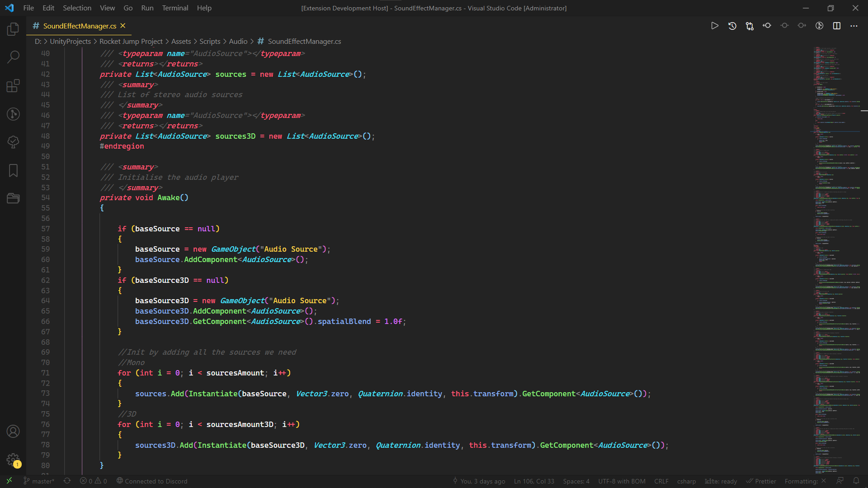
Task: Toggle file blame annotations icon
Action: 819,26
